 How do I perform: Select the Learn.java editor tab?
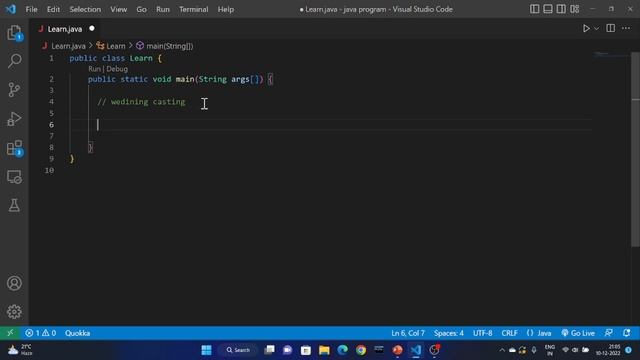click(x=65, y=29)
